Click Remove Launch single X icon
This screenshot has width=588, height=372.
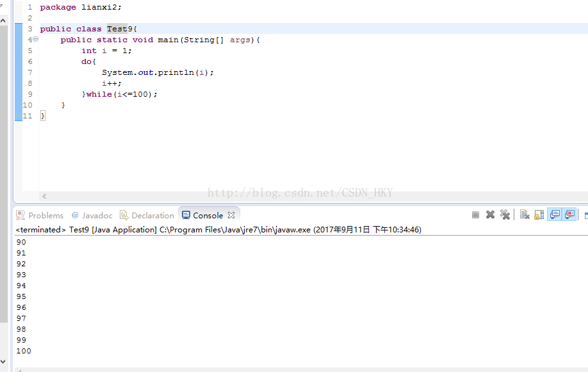[490, 215]
